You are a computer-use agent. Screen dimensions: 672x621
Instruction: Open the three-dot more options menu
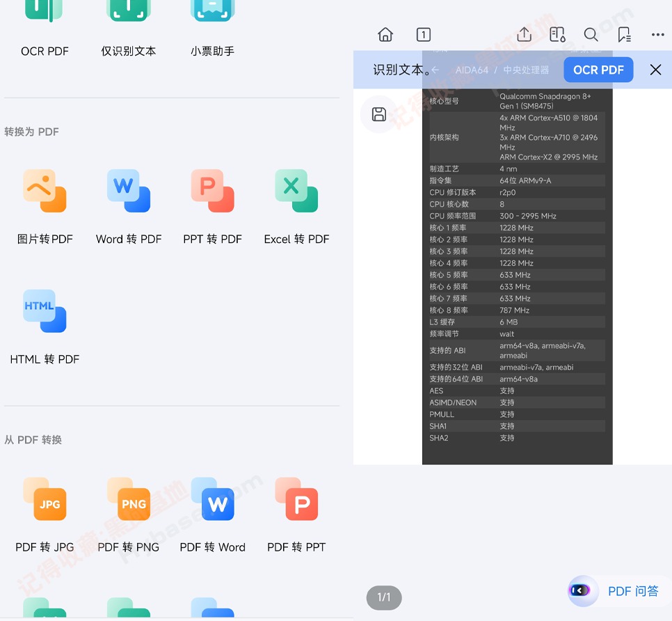pos(657,35)
